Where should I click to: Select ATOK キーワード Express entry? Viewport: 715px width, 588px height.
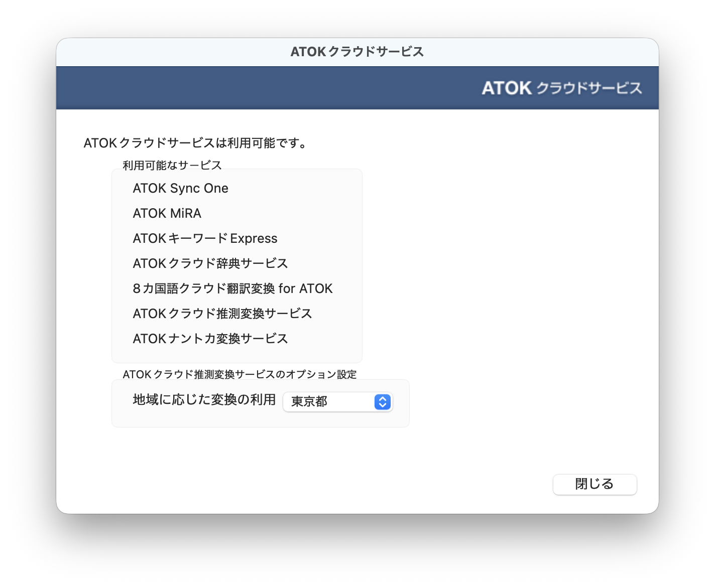pyautogui.click(x=205, y=238)
